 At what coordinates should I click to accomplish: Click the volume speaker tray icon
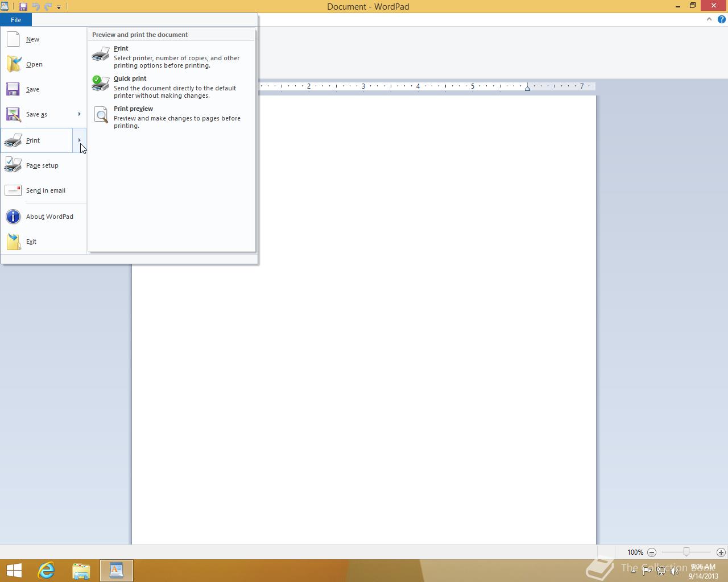(x=675, y=571)
